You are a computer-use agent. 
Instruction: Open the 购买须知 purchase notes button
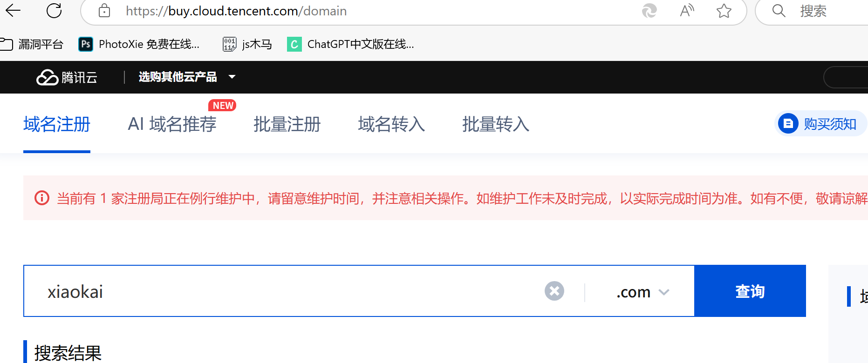coord(820,124)
